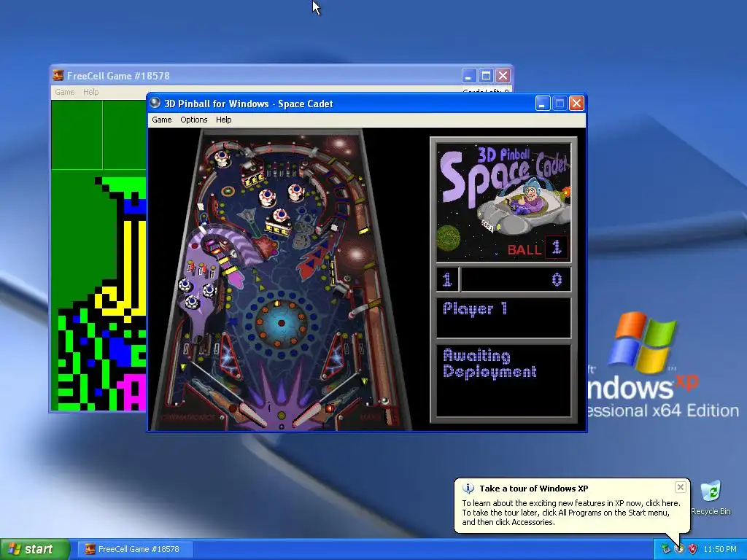Viewport: 747px width, 560px height.
Task: Click the network connection tray icon
Action: click(665, 549)
